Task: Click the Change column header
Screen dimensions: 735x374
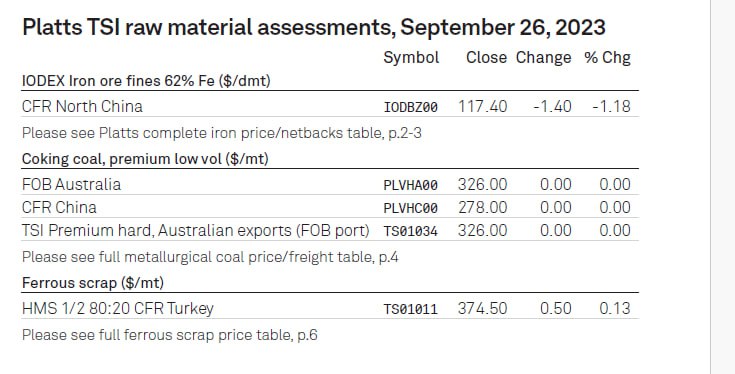Action: [544, 58]
